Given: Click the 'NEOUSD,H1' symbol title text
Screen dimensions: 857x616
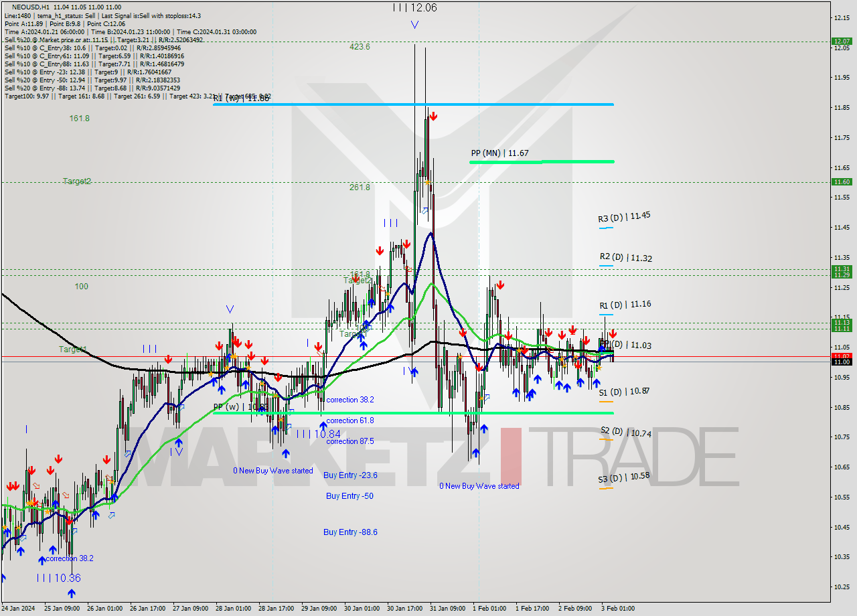Looking at the screenshot, I should (31, 7).
